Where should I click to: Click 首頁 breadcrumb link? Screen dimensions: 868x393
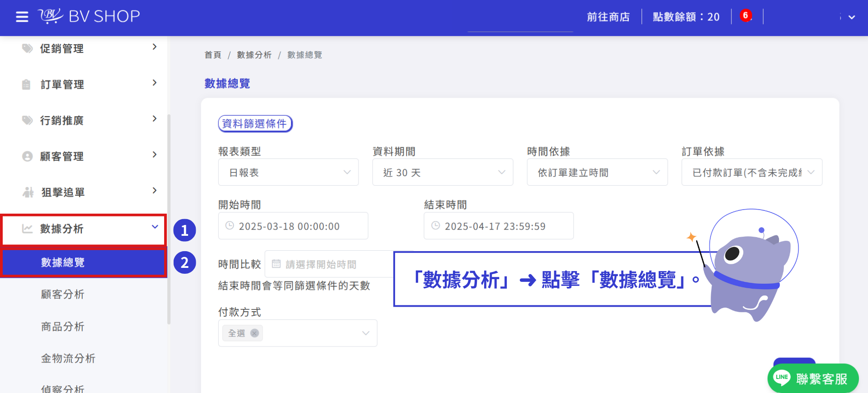(x=213, y=55)
